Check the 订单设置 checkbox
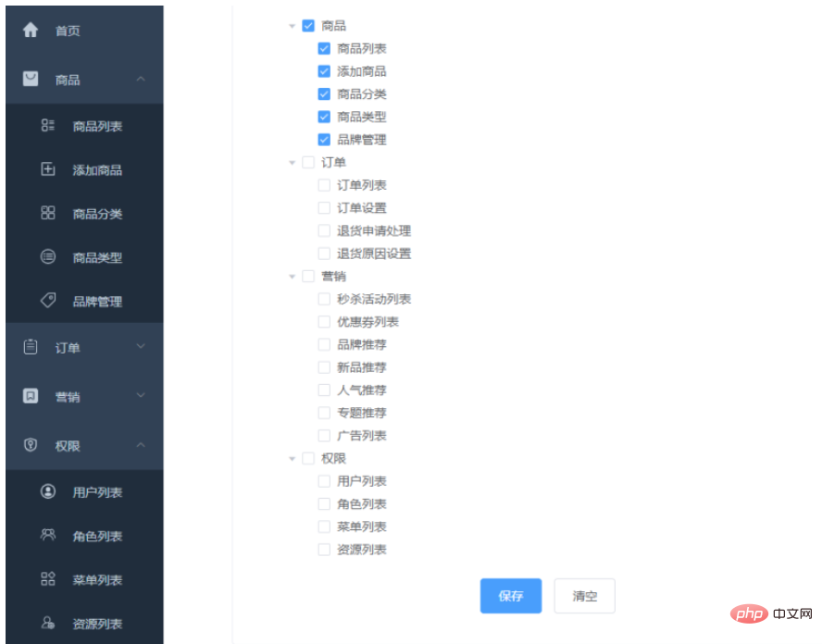Viewport: 822px width, 644px height. coord(324,208)
